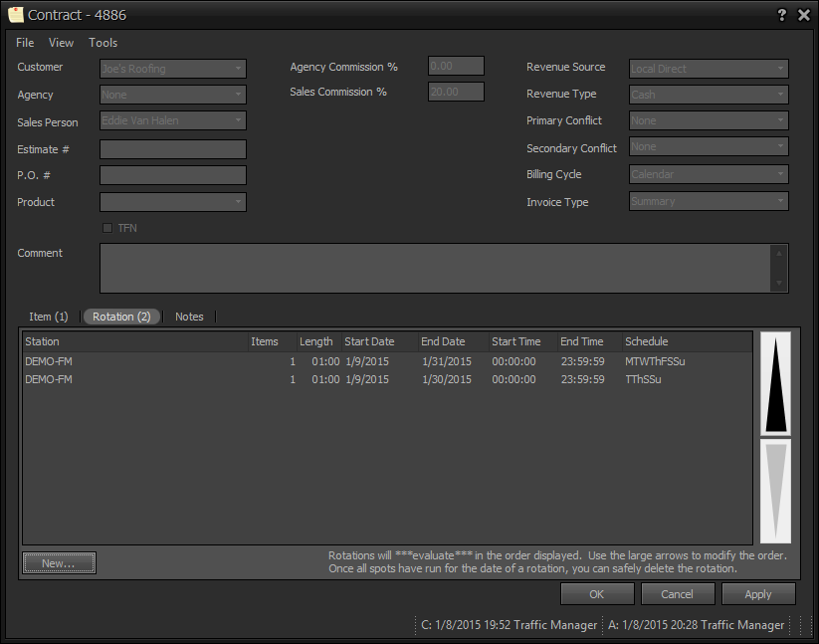Select the DEMO-FM rotation with schedule TThSSu
This screenshot has height=644, width=819.
point(387,379)
